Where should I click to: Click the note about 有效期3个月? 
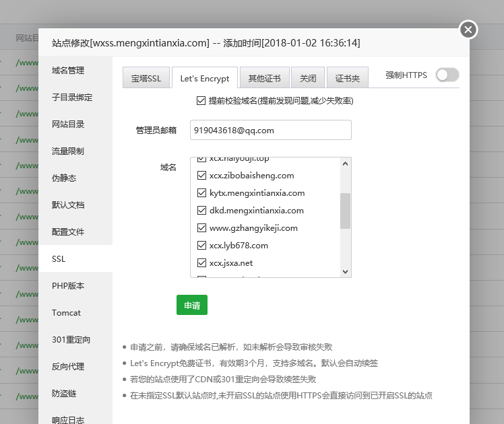click(x=254, y=363)
